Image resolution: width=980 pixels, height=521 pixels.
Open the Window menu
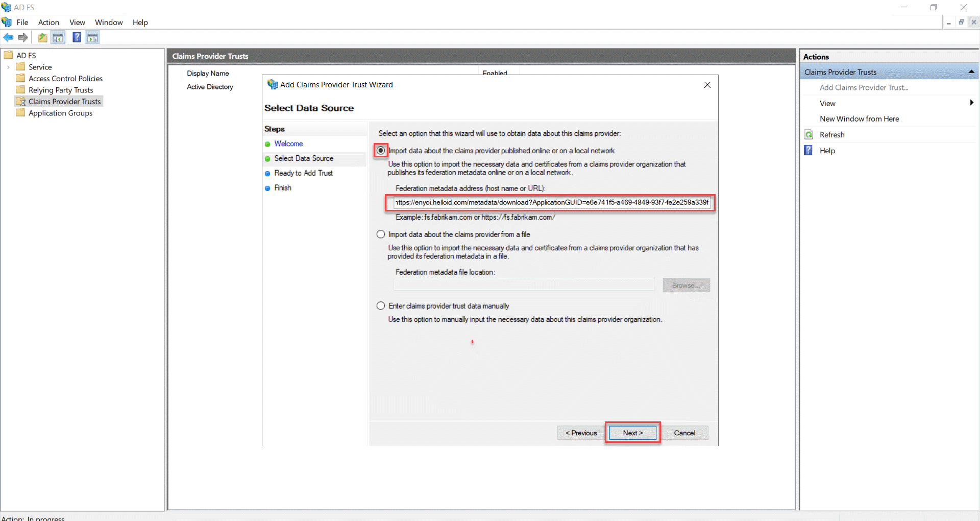(x=109, y=22)
